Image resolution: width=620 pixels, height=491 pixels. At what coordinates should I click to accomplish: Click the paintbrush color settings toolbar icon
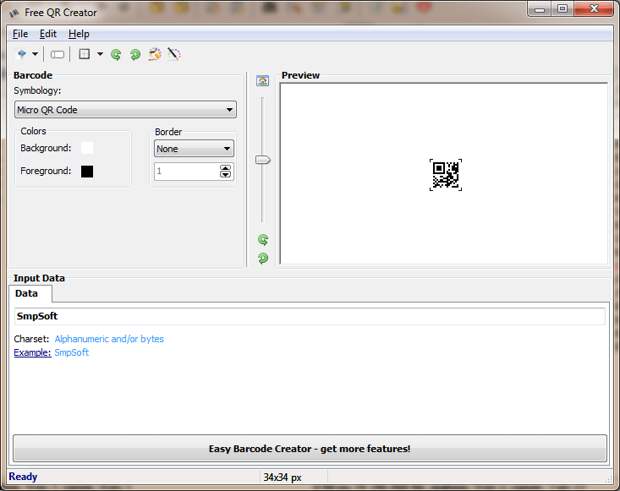[x=155, y=54]
